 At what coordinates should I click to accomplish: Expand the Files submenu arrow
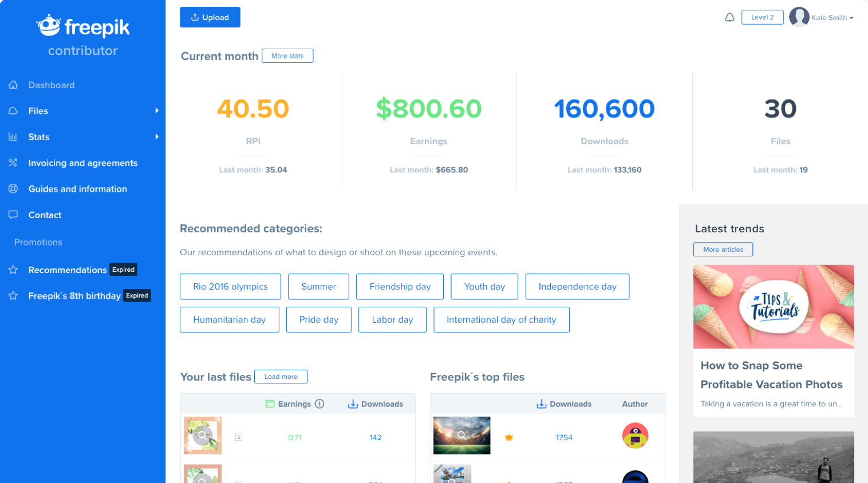point(157,110)
